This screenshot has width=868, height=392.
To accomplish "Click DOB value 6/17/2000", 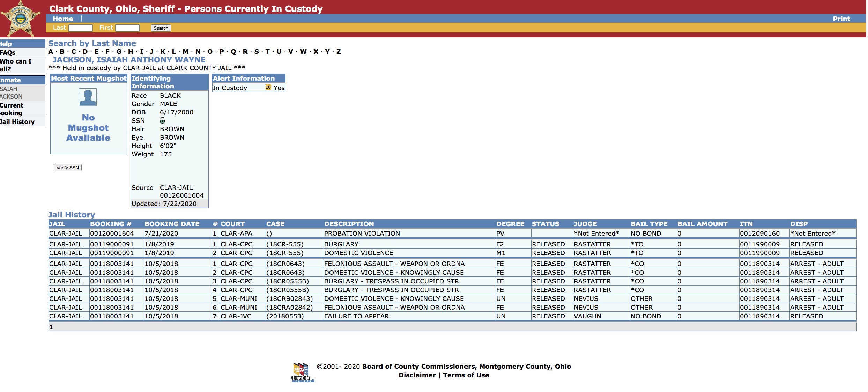I will pyautogui.click(x=177, y=112).
